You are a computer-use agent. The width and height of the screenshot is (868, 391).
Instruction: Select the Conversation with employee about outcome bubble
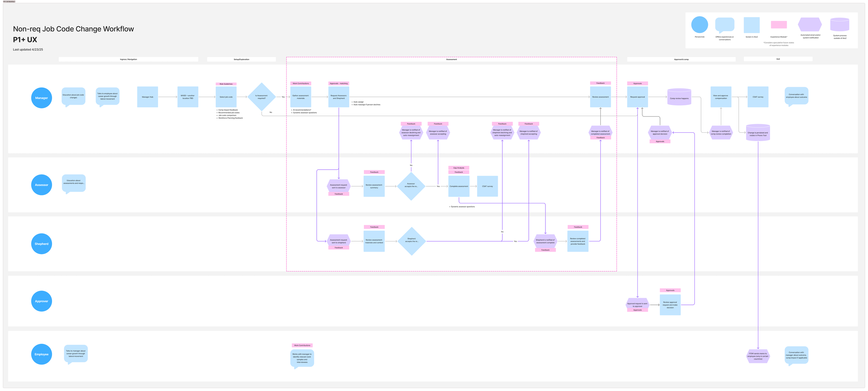796,96
